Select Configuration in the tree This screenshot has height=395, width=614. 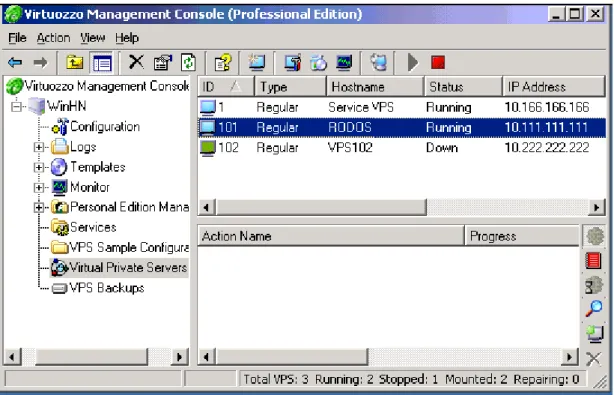tap(105, 126)
